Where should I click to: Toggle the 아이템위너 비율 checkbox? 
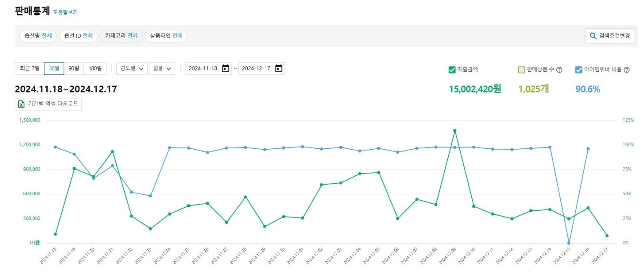pos(578,70)
